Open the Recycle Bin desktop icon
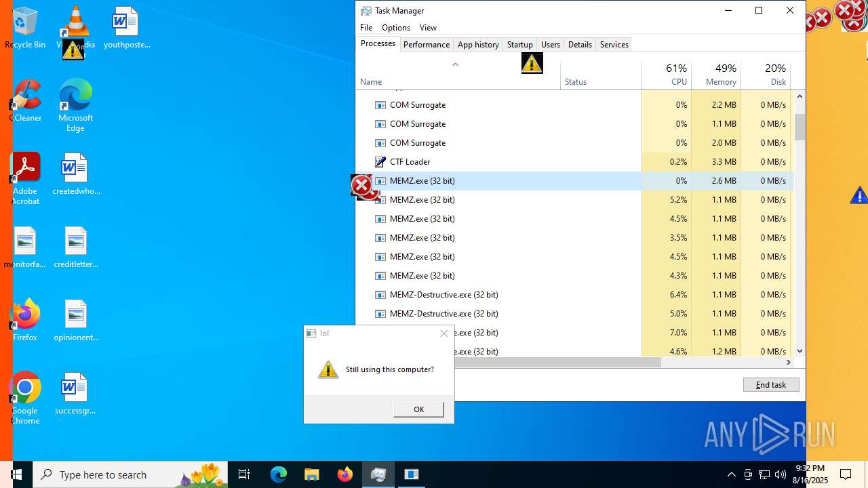Viewport: 868px width, 488px height. coord(25,27)
